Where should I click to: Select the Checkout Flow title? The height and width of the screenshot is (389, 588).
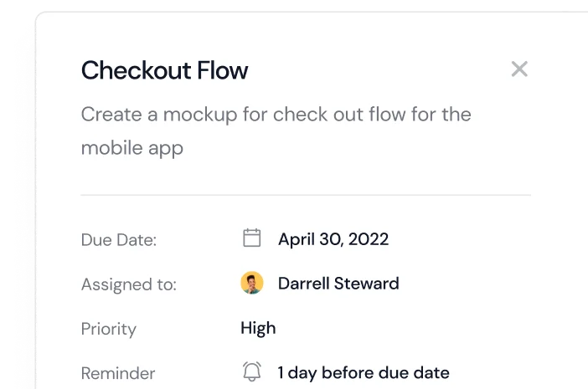[x=164, y=70]
